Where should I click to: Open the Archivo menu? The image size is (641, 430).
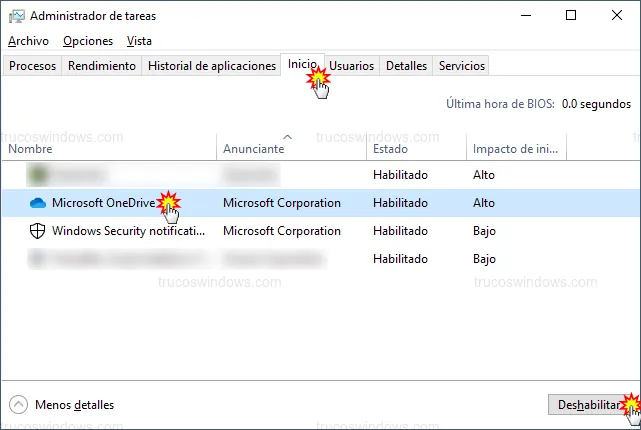tap(28, 41)
